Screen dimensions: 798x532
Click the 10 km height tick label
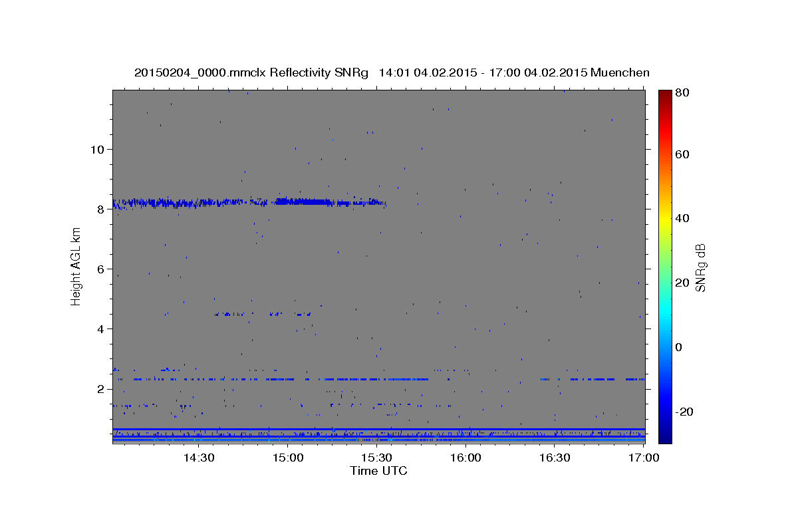click(x=97, y=149)
